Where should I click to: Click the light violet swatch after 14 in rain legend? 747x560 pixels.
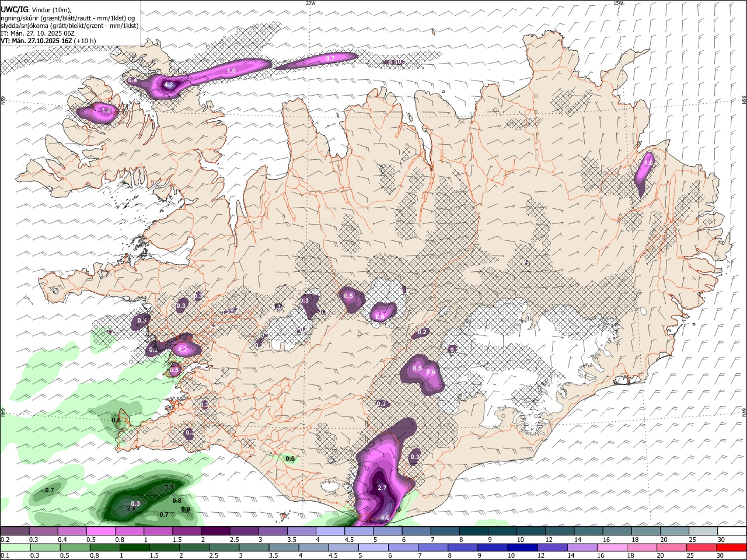click(x=582, y=547)
